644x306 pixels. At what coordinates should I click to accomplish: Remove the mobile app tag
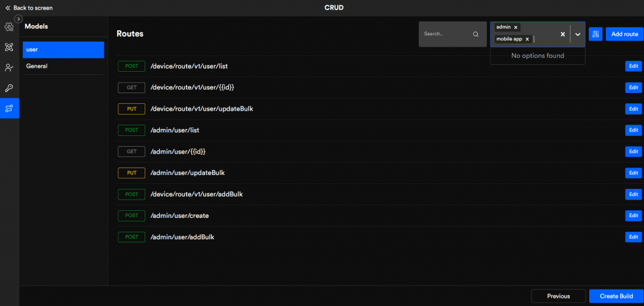tap(527, 39)
